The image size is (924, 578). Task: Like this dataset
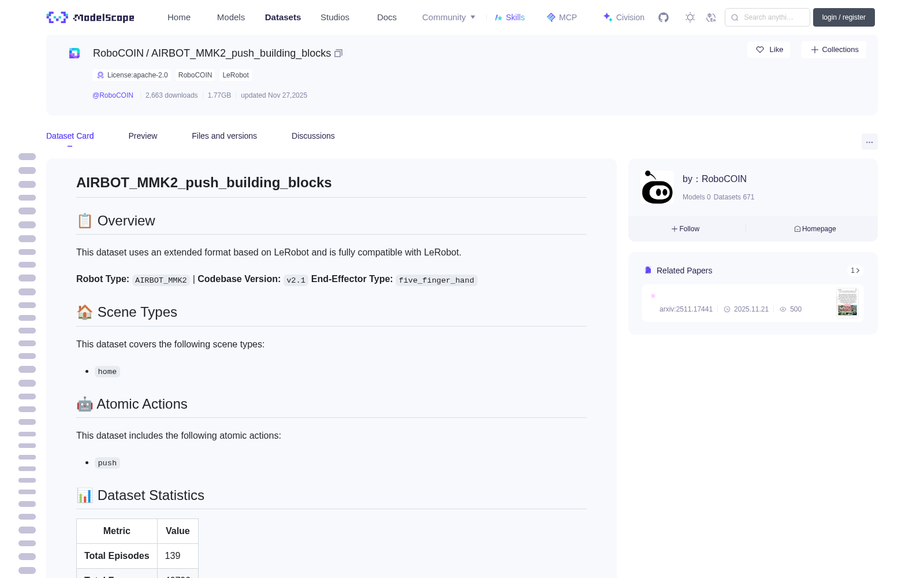coord(769,50)
